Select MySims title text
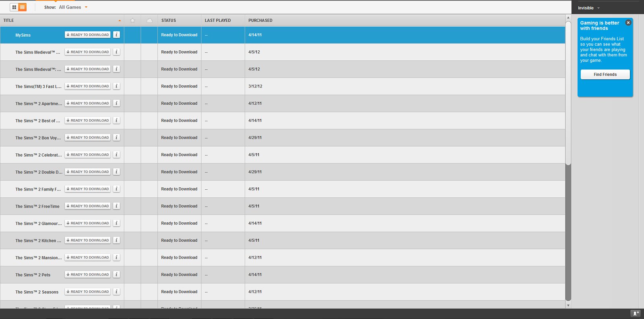The height and width of the screenshot is (319, 644). [x=23, y=35]
